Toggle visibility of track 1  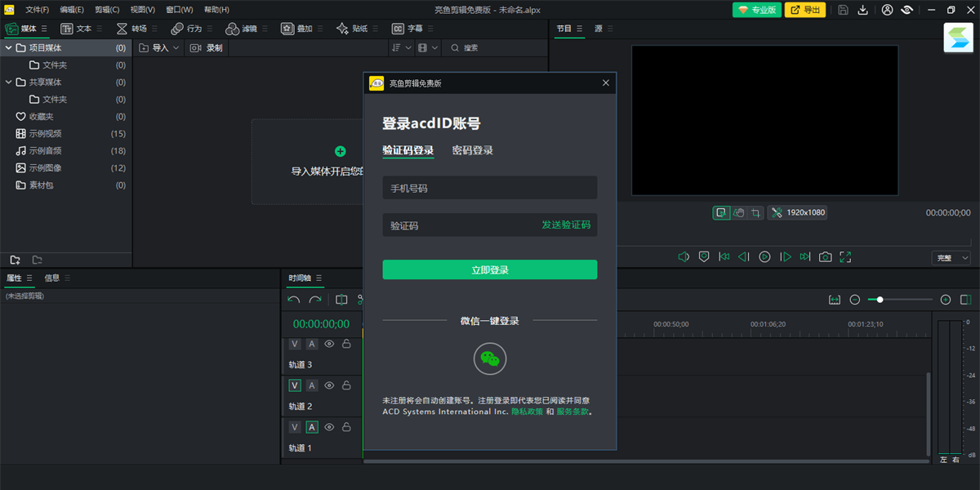coord(330,427)
